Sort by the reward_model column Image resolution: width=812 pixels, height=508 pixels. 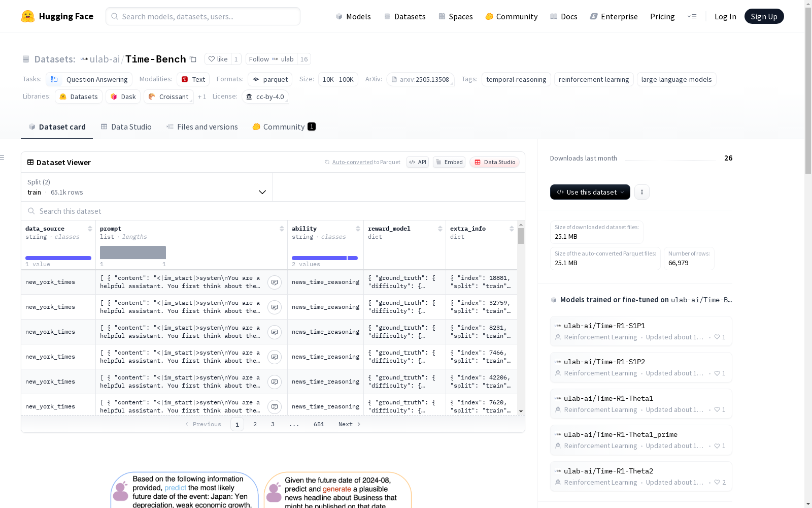click(440, 229)
